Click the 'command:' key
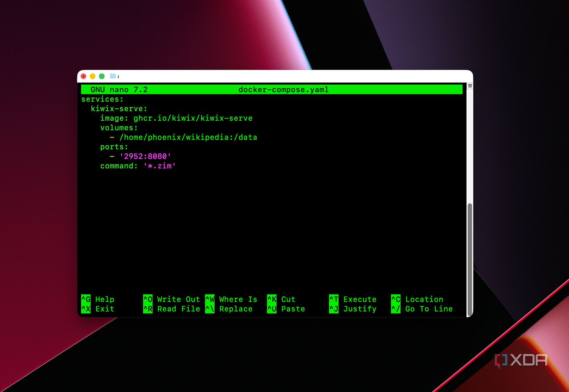569x392 pixels. point(119,166)
